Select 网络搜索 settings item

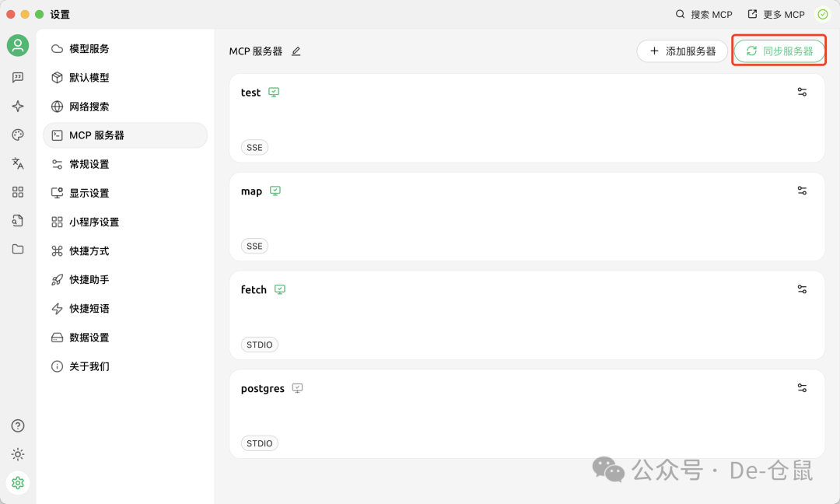click(x=89, y=107)
